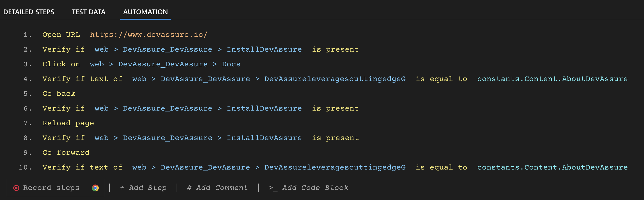Select DevAssureleveragescuttingedgeG in step 10

click(x=335, y=167)
